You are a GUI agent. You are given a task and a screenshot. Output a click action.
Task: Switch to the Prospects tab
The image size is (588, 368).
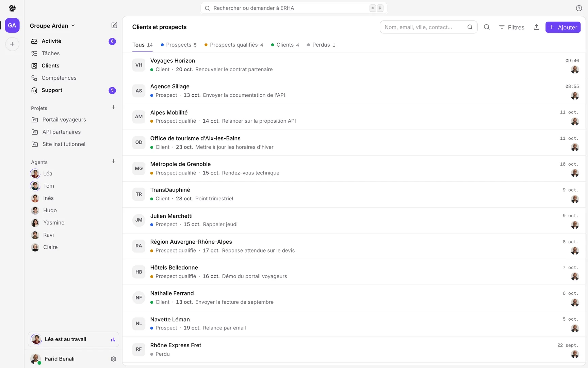[x=179, y=45]
